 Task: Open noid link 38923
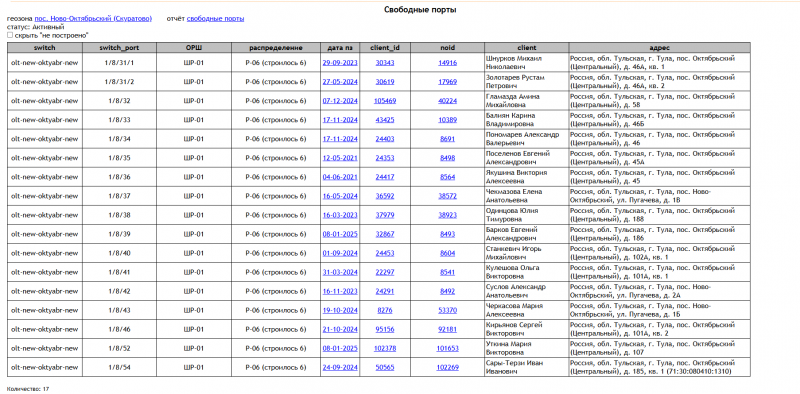click(447, 215)
